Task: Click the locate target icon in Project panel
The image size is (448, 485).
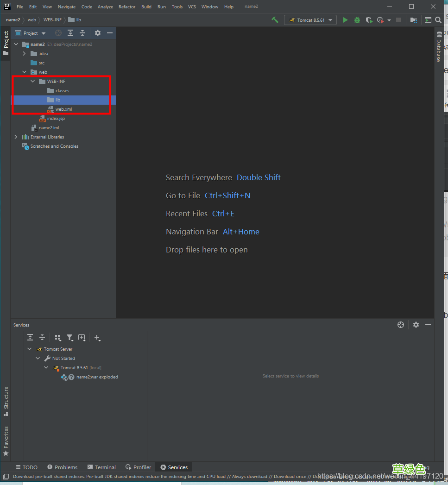Action: click(58, 33)
